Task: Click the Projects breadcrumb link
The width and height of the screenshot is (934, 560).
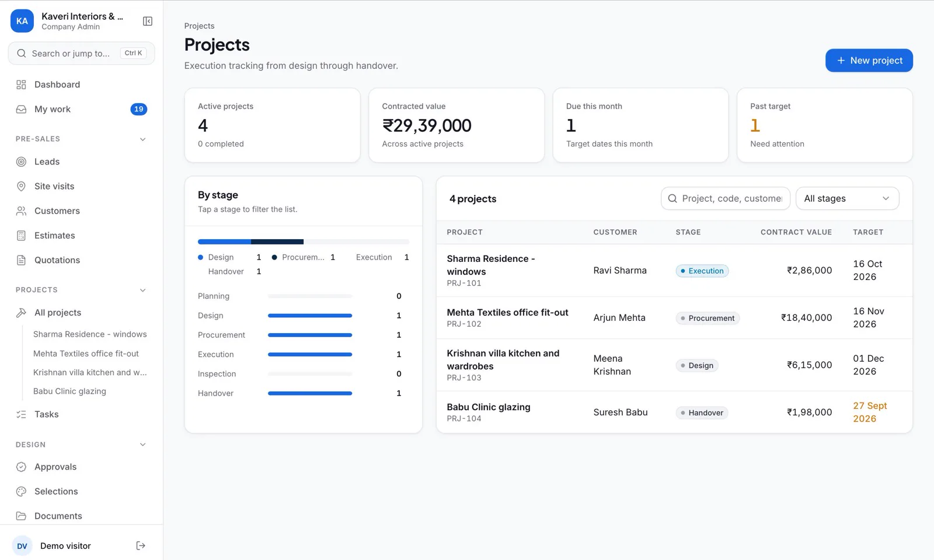Action: coord(199,26)
